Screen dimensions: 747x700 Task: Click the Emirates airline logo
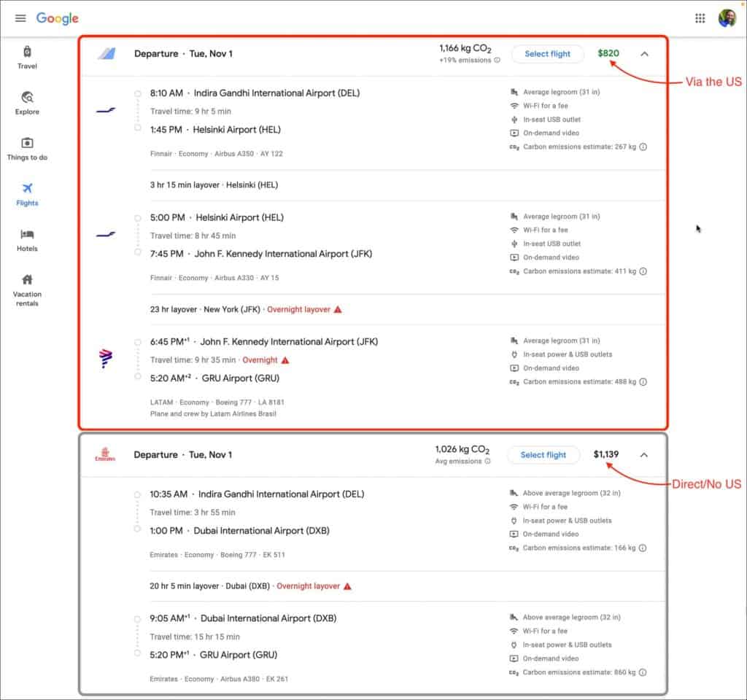pyautogui.click(x=105, y=455)
